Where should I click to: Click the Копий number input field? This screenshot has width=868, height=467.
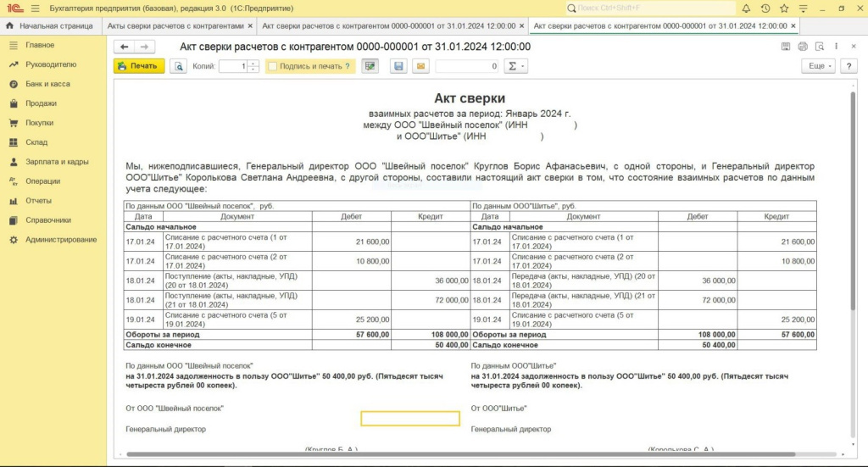233,66
